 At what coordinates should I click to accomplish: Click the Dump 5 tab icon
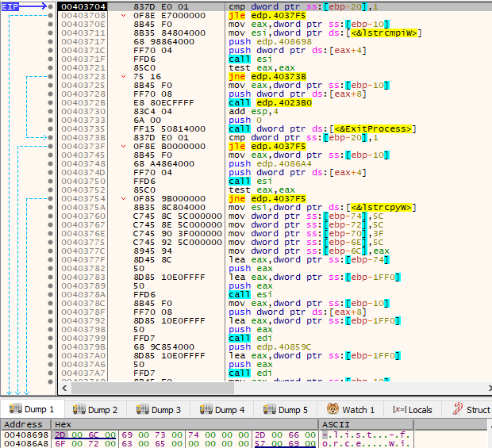[270, 409]
